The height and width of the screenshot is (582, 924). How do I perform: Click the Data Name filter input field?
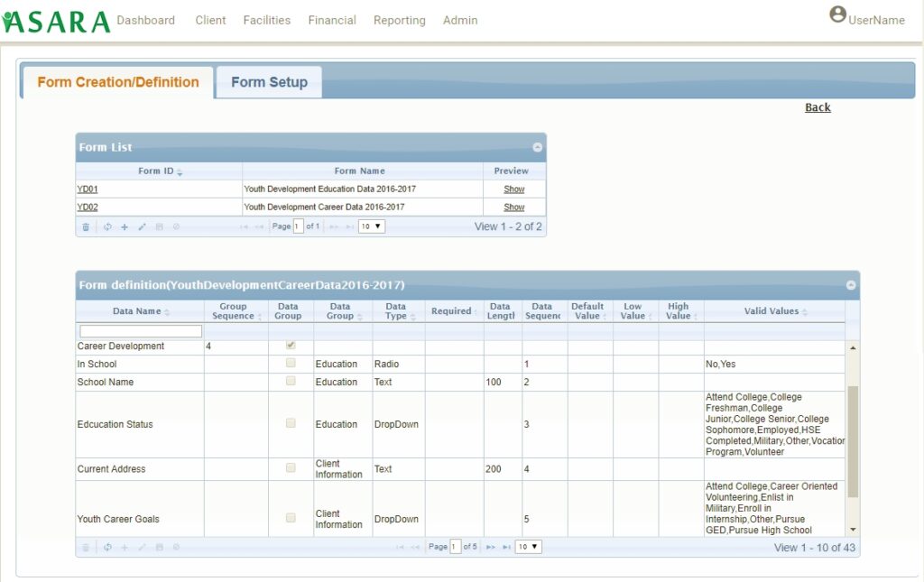click(139, 330)
